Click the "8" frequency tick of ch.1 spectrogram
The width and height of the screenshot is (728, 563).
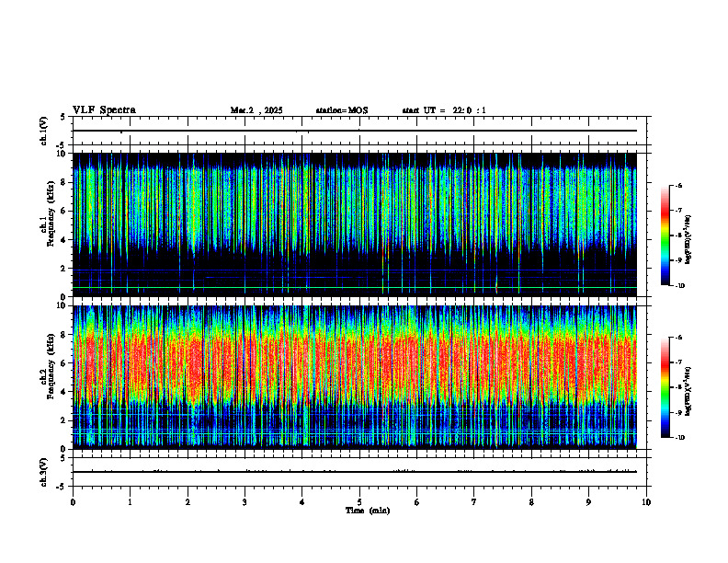pyautogui.click(x=64, y=182)
